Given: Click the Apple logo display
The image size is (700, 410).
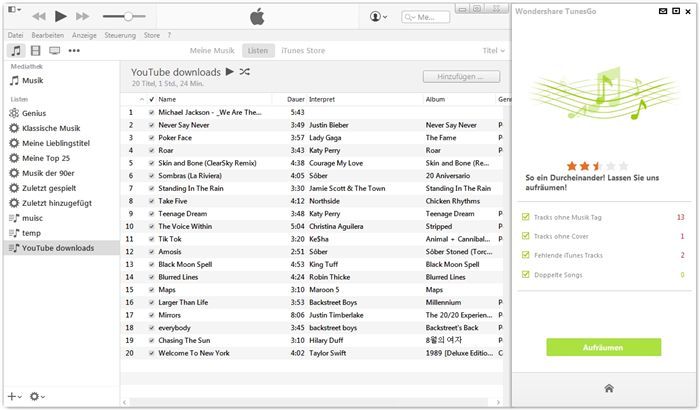Looking at the screenshot, I should pos(257,17).
